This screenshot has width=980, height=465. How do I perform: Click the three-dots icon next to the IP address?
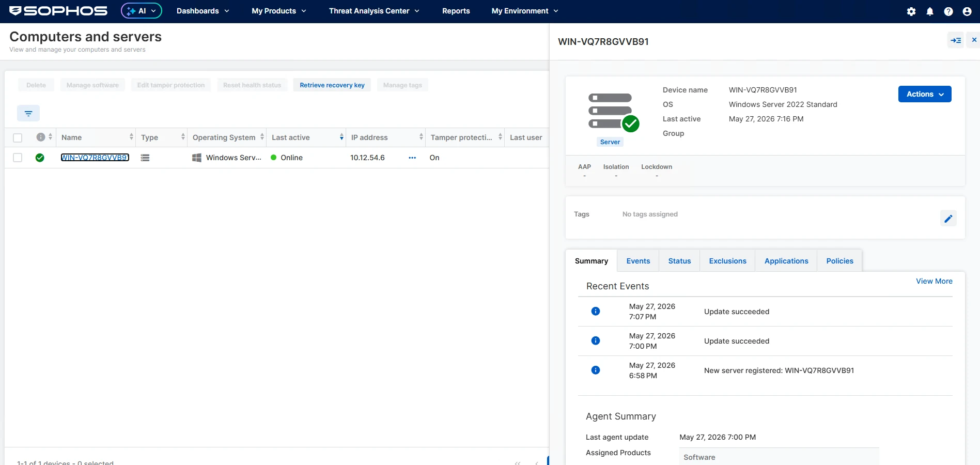pos(412,158)
